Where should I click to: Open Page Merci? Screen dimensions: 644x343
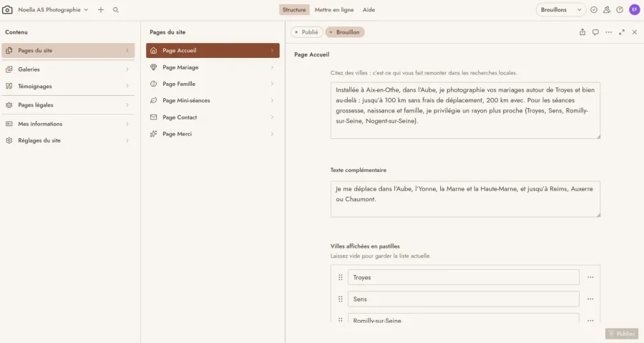(213, 134)
